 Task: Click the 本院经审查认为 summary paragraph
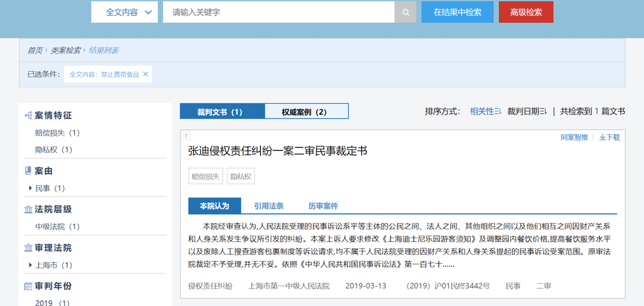pyautogui.click(x=401, y=245)
